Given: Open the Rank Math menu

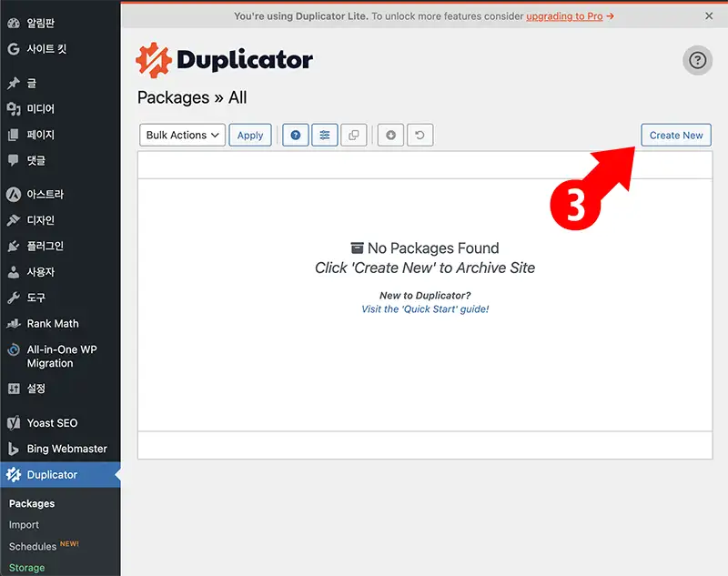Looking at the screenshot, I should pyautogui.click(x=60, y=324).
